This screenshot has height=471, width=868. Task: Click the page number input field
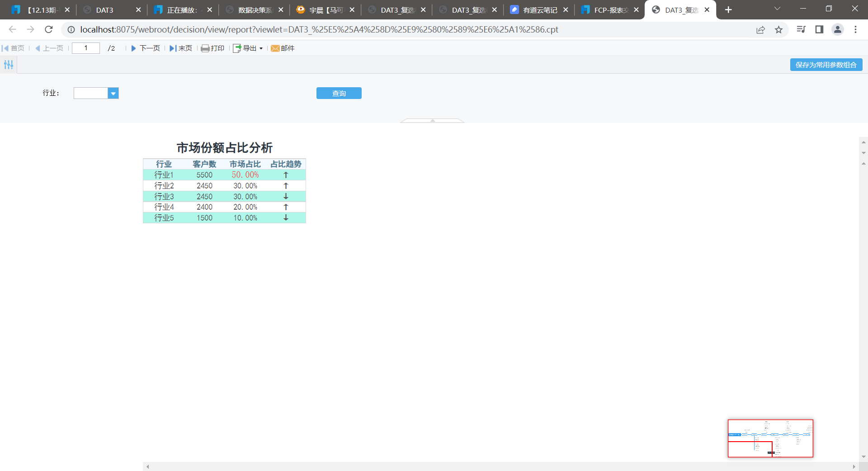[86, 48]
